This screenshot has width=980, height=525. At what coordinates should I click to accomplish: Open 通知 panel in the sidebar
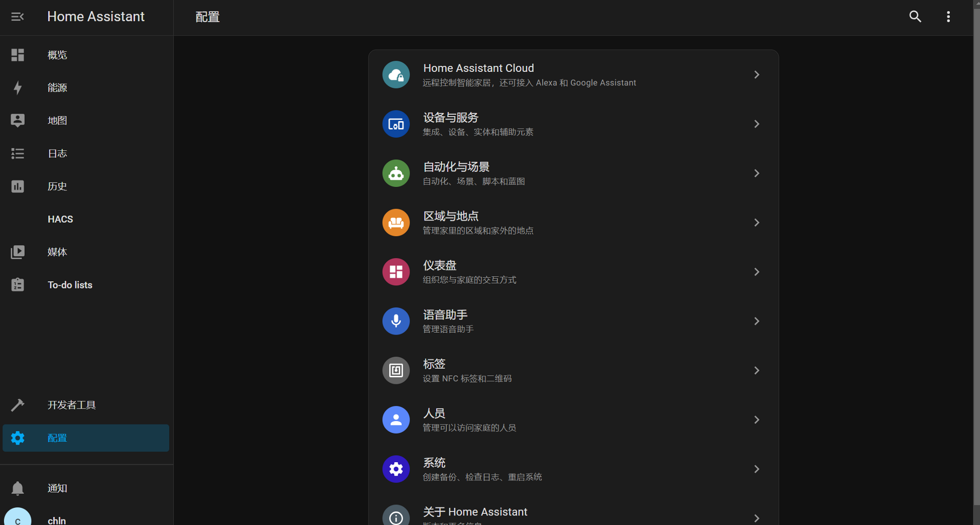pyautogui.click(x=86, y=488)
